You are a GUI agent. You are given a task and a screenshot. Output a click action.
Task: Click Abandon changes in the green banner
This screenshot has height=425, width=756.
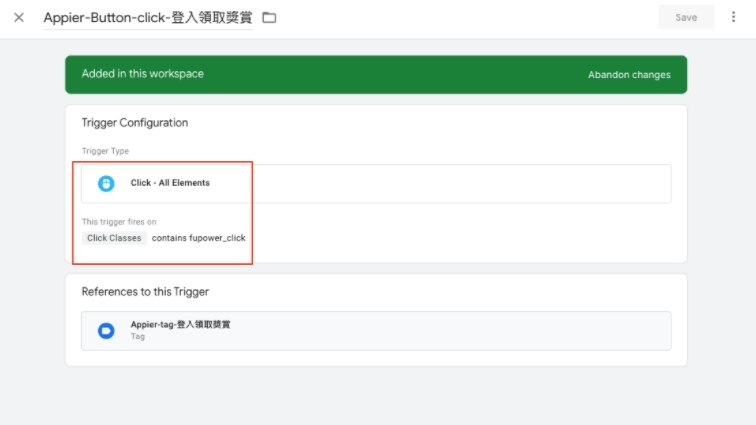pyautogui.click(x=629, y=75)
